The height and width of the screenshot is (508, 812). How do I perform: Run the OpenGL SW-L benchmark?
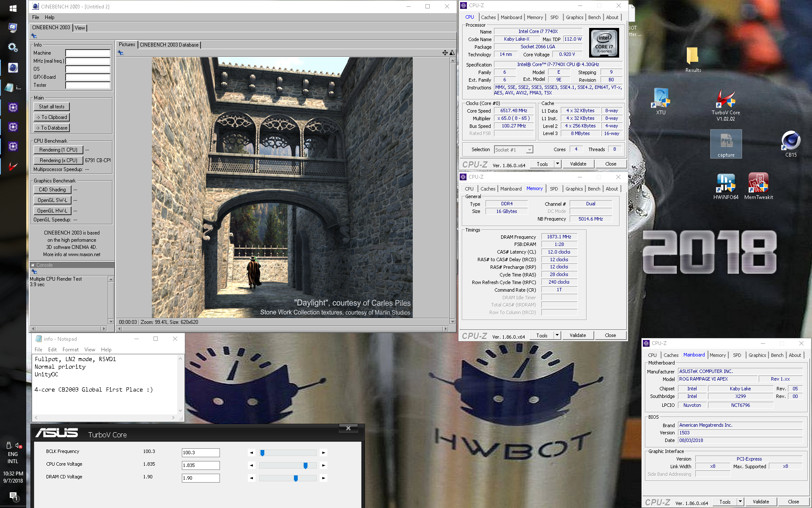coord(52,200)
